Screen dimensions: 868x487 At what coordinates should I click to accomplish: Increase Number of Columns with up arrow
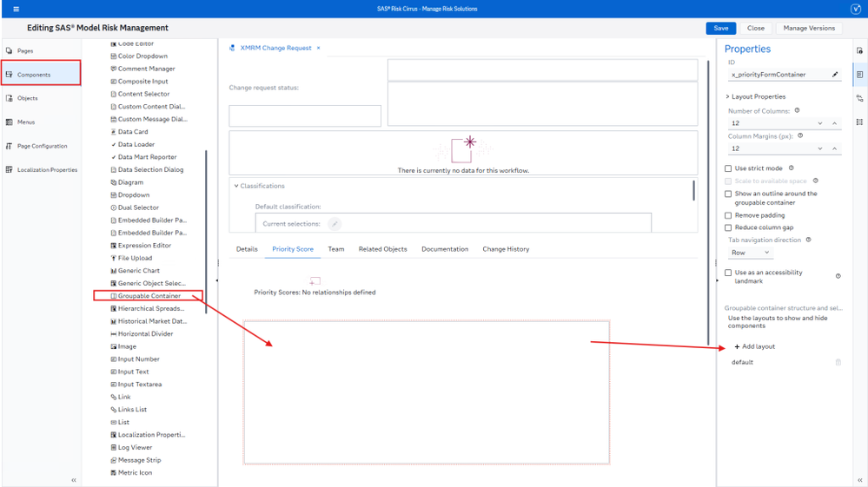pos(834,123)
